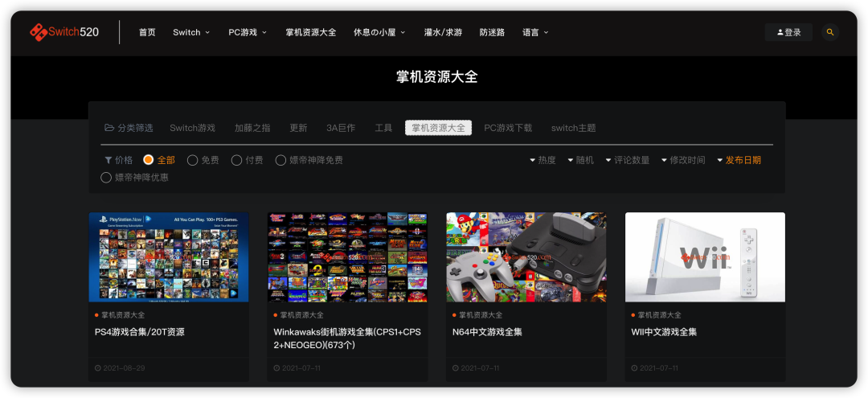Click the PlayStation Now games thumbnail

(x=169, y=256)
